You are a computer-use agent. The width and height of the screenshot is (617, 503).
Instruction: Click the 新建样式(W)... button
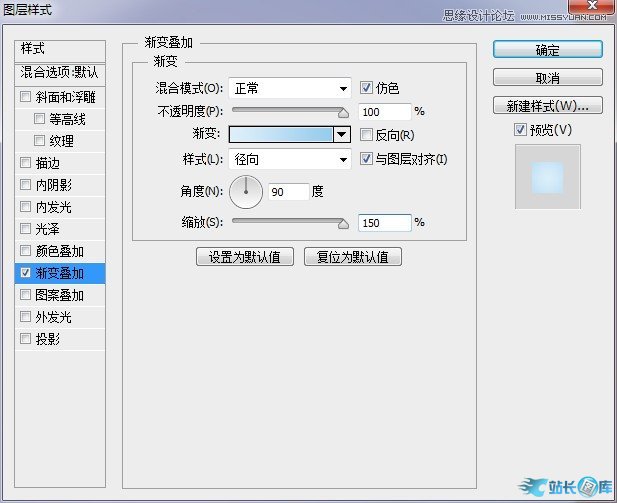pyautogui.click(x=547, y=105)
